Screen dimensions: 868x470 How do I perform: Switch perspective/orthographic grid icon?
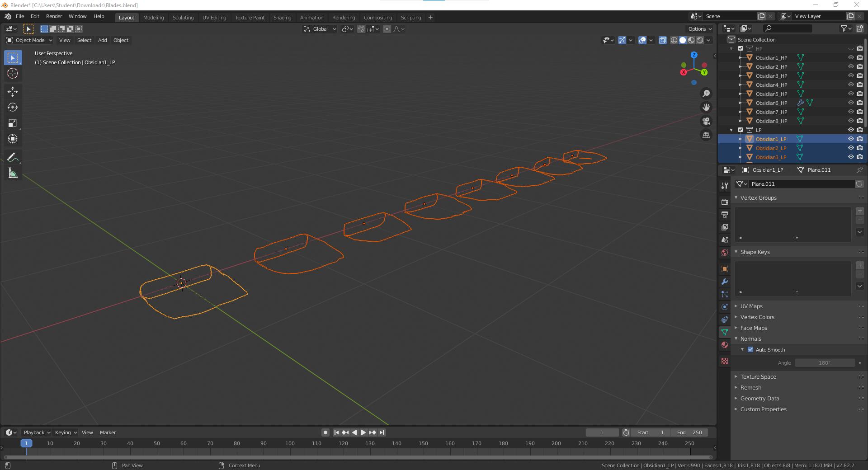coord(706,135)
